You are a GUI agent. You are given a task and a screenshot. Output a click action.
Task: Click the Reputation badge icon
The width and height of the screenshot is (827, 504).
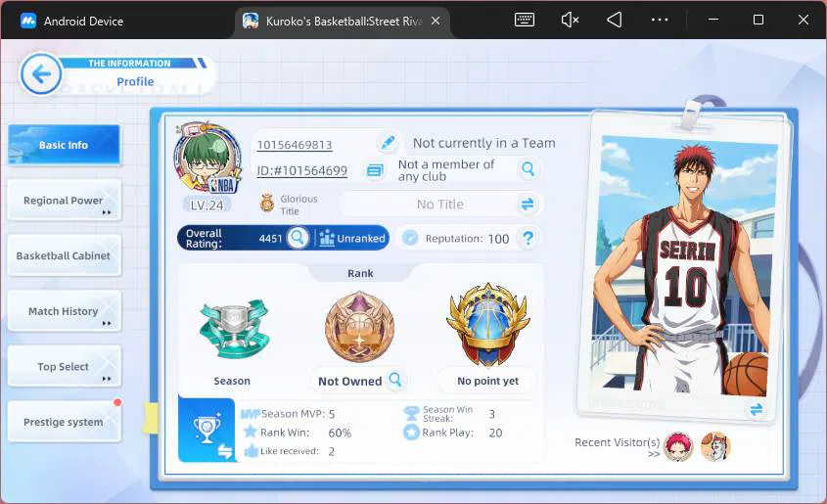pyautogui.click(x=410, y=238)
